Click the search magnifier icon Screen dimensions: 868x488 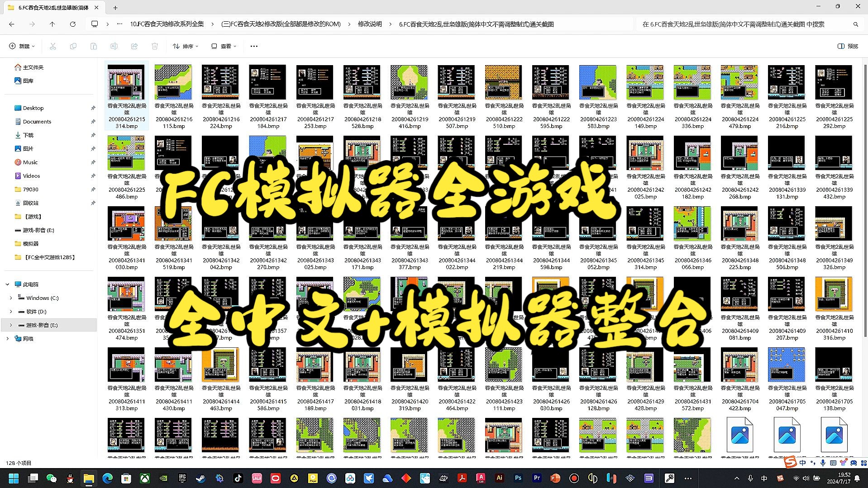(856, 24)
